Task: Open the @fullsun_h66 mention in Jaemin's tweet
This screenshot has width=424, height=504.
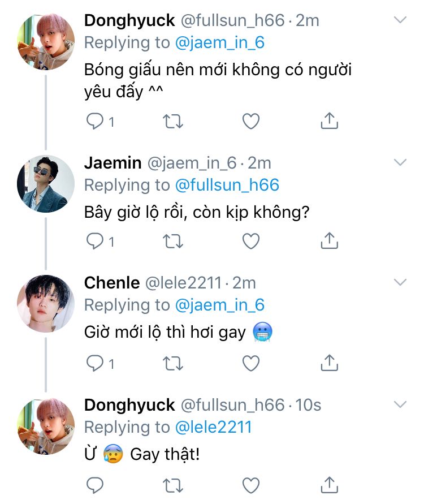Action: 227,185
